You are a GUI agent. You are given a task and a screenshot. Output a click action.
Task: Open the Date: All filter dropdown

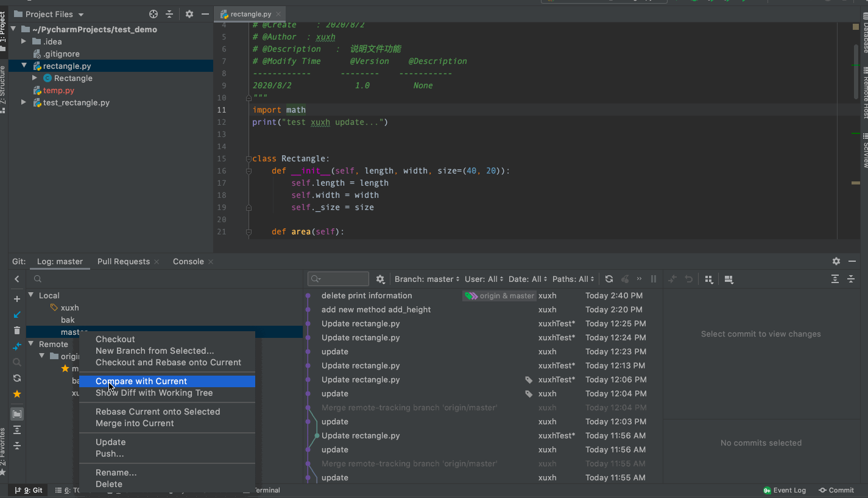point(528,279)
